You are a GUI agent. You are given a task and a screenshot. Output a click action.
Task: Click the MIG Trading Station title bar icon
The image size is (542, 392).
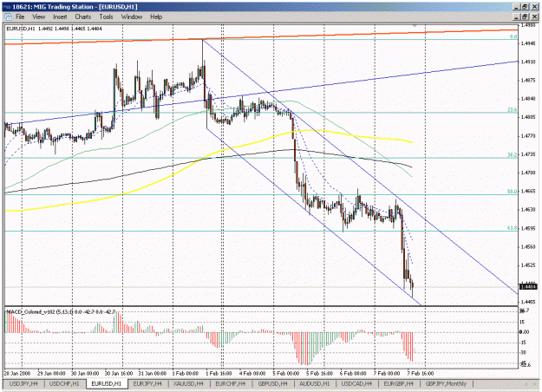click(7, 7)
